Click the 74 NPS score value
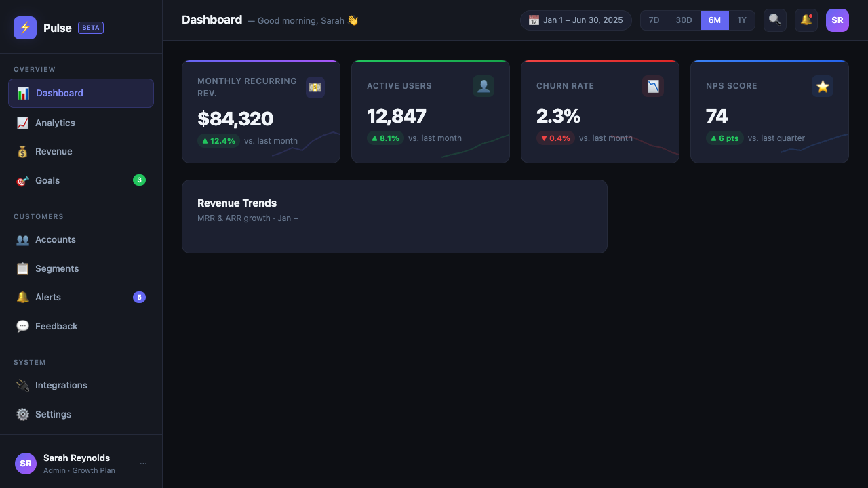 point(717,116)
